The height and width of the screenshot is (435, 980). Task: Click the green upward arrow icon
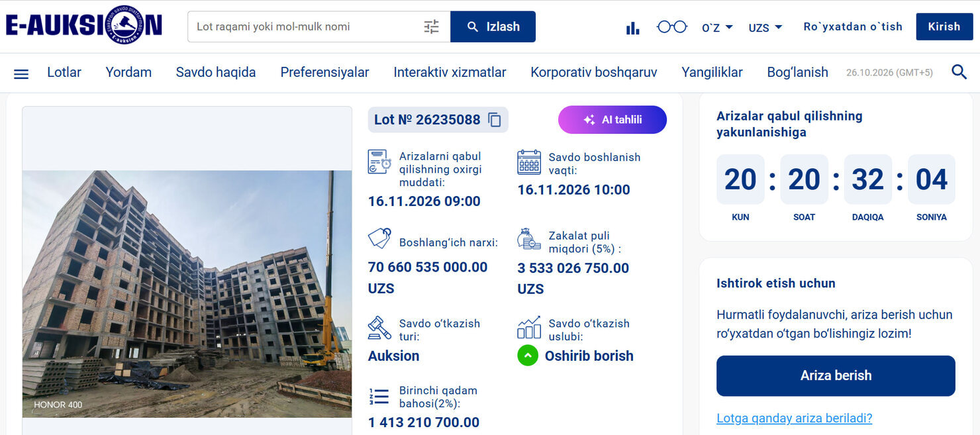(528, 356)
